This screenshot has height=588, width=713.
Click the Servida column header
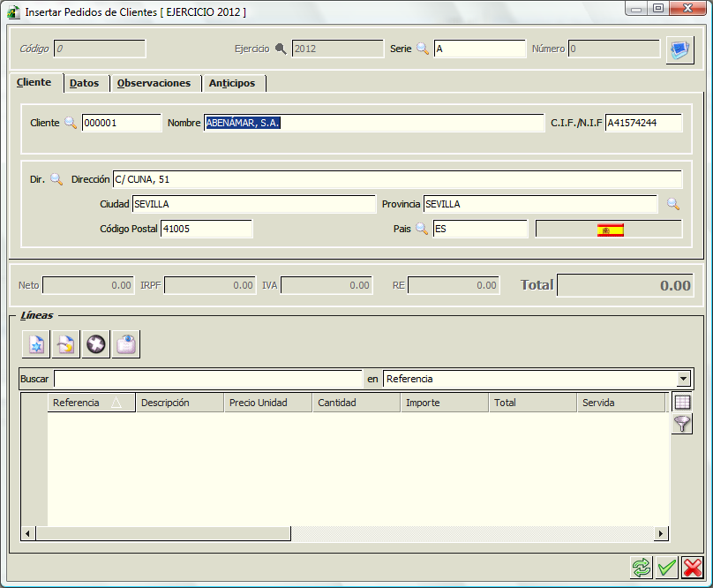pyautogui.click(x=621, y=403)
